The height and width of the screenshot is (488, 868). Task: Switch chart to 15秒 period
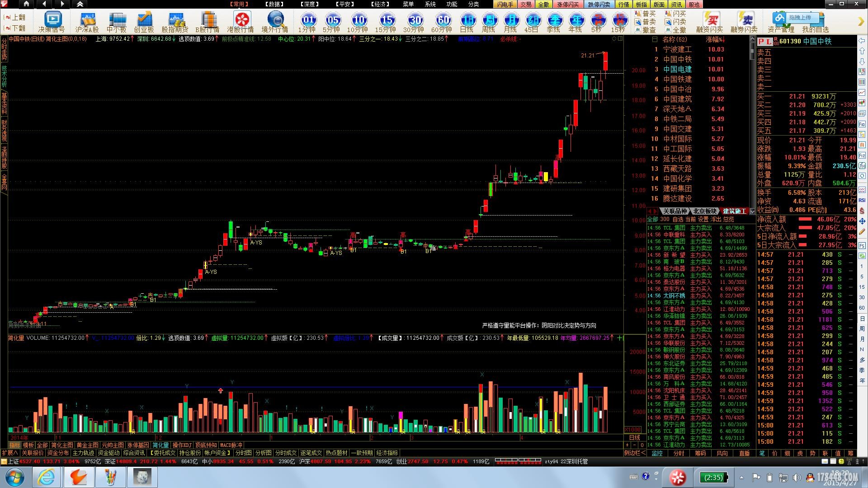pyautogui.click(x=618, y=22)
